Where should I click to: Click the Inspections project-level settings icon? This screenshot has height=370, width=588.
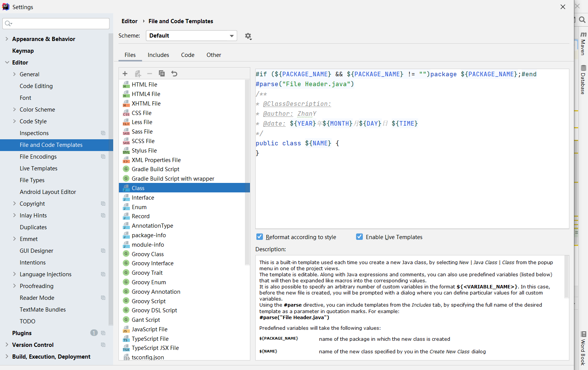(x=103, y=133)
